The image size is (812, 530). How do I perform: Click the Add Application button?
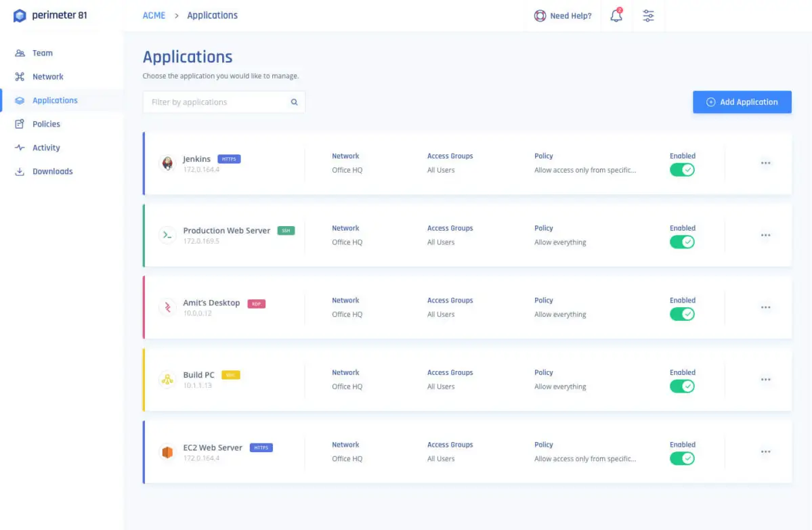pos(742,102)
